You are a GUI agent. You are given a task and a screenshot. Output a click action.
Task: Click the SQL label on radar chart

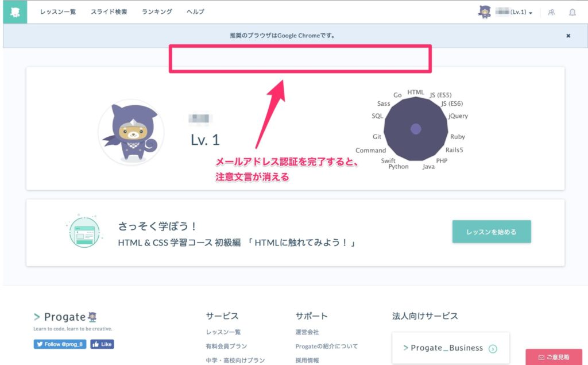[x=377, y=116]
